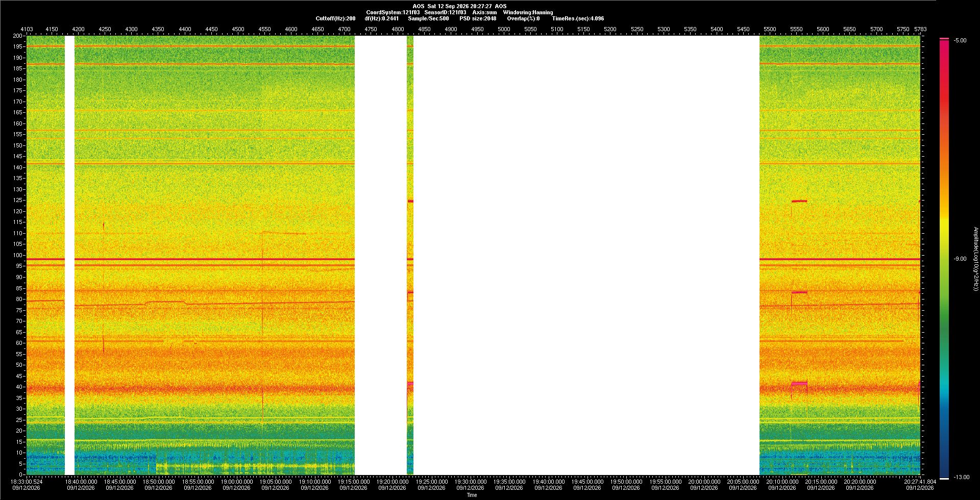Click the PSD size:2048 parameter text
Viewport: 980px width, 500px height.
pos(478,18)
